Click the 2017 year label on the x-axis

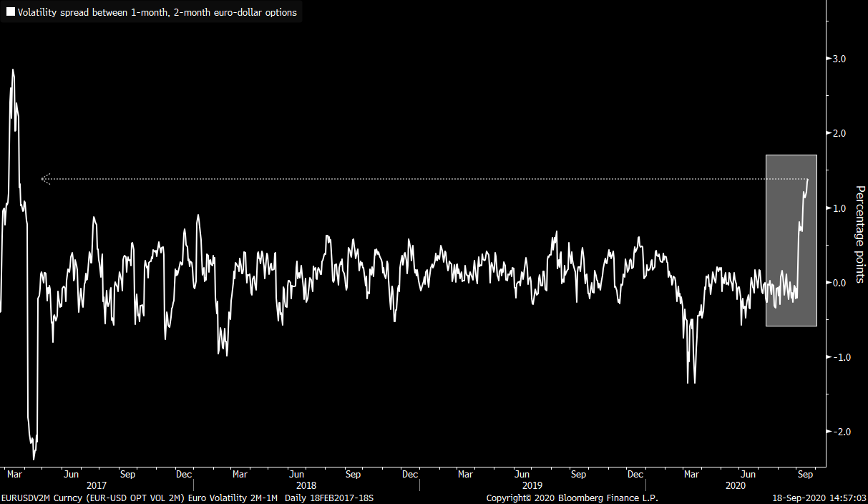96,485
